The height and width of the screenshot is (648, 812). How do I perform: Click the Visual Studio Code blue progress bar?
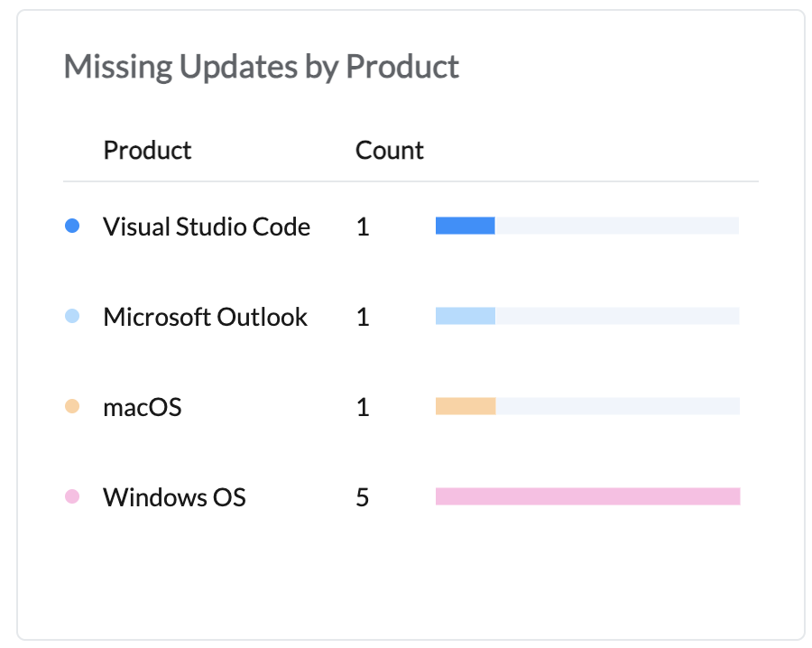click(466, 226)
